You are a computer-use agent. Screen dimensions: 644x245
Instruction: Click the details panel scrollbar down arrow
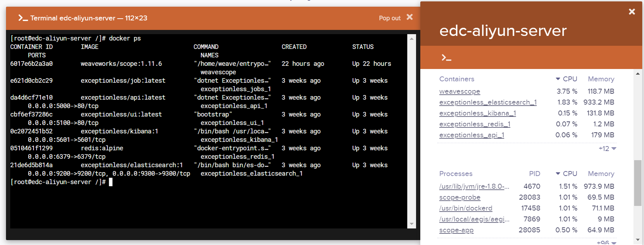[638, 240]
